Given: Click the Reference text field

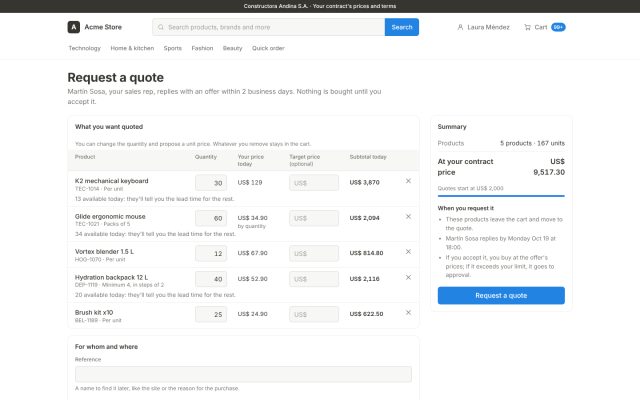Looking at the screenshot, I should coord(243,374).
